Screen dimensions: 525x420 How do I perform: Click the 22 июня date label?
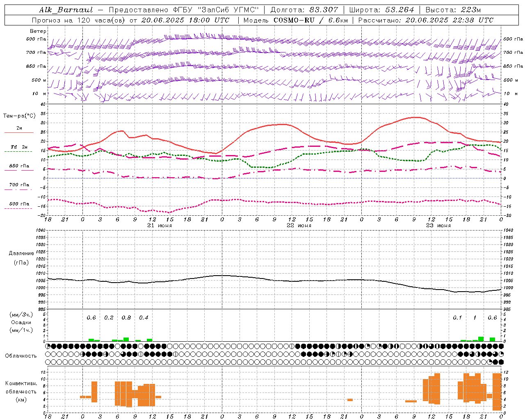pos(299,226)
